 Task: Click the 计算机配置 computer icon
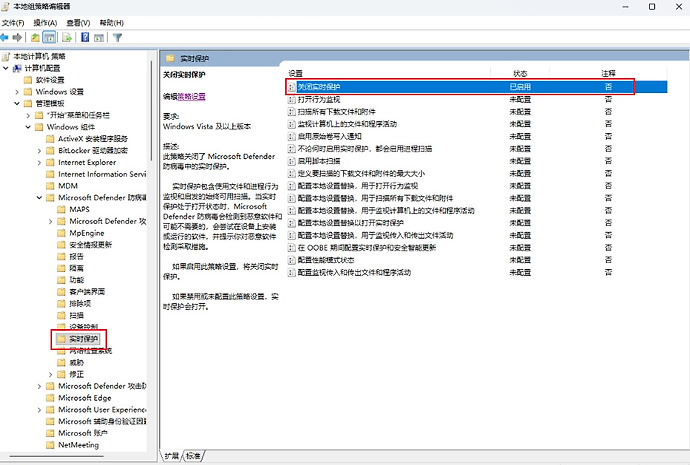17,68
